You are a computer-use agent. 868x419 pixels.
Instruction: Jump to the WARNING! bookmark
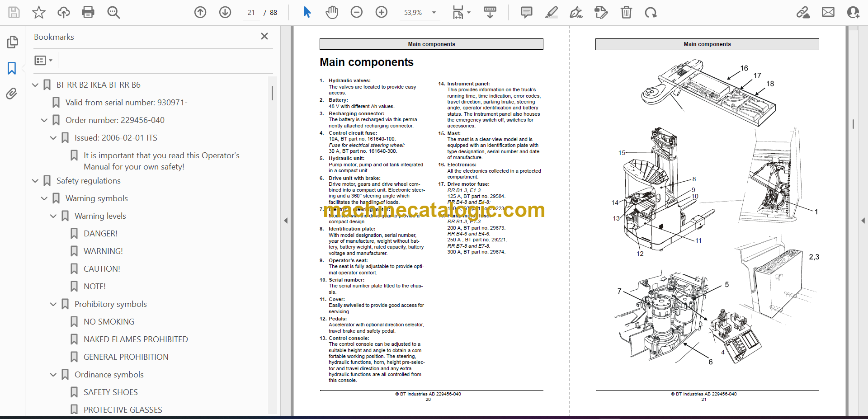[x=103, y=251]
